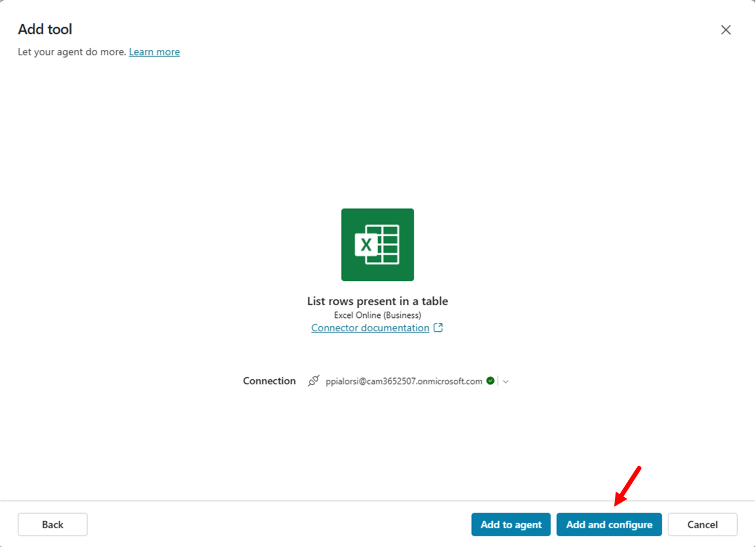Select the ppialorsi@cam3652507.onmicrosoft.com connection

click(x=404, y=381)
